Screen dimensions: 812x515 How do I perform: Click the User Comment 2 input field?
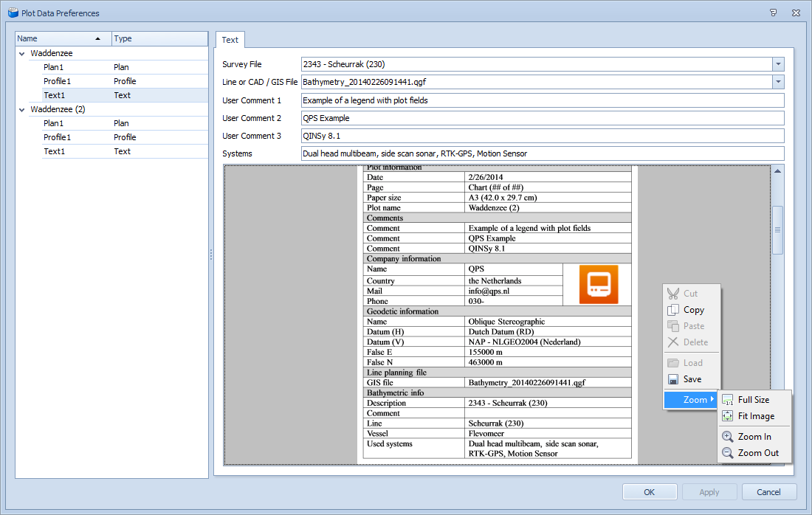(542, 118)
